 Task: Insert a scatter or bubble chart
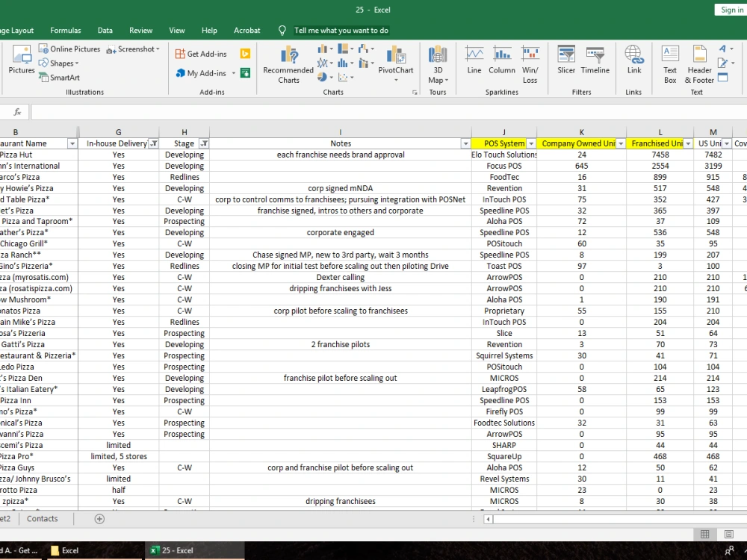coord(345,77)
